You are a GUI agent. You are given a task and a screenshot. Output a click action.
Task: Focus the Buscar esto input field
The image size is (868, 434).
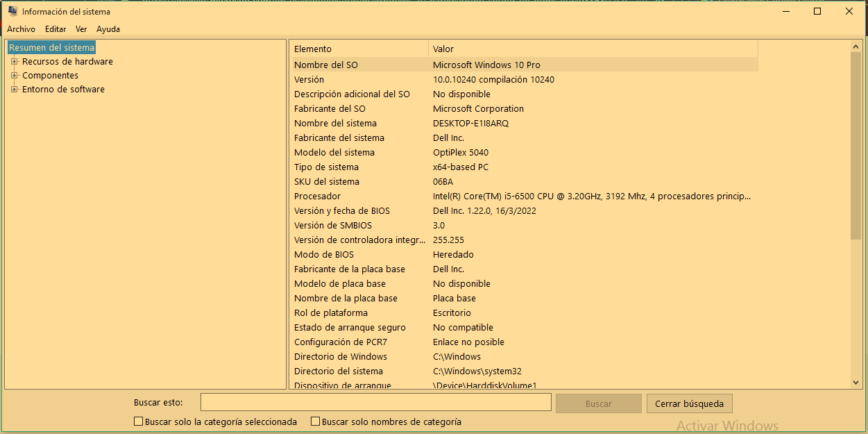[x=375, y=403]
